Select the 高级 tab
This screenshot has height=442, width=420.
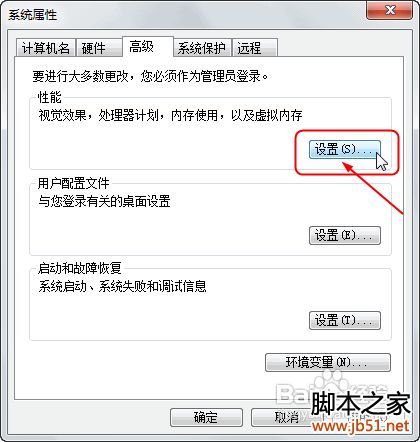click(148, 46)
